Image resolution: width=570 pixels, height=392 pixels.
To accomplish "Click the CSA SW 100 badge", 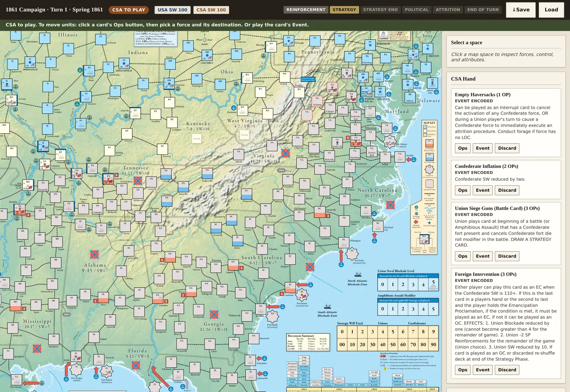I will pos(211,10).
